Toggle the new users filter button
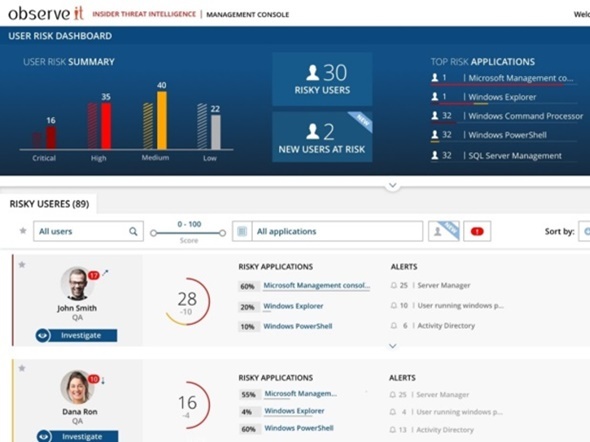590x442 pixels. (444, 231)
